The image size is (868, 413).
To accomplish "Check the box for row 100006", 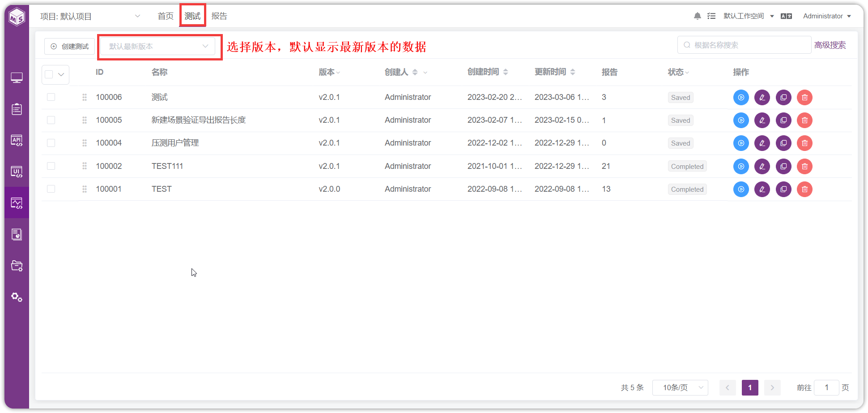I will (51, 97).
